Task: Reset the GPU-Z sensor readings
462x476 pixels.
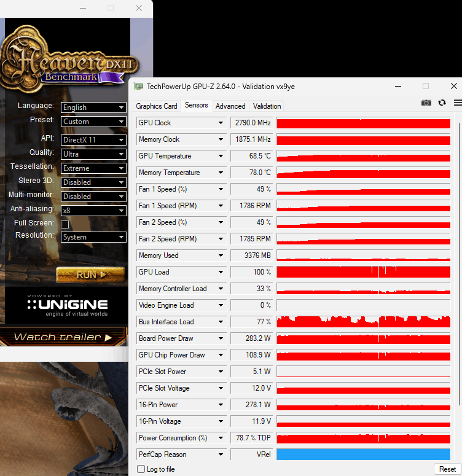Action: (447, 469)
